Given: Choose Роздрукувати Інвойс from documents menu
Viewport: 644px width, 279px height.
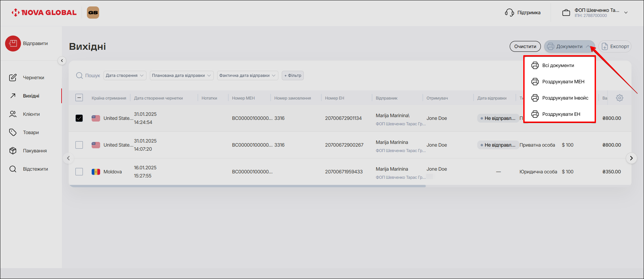Looking at the screenshot, I should [565, 98].
